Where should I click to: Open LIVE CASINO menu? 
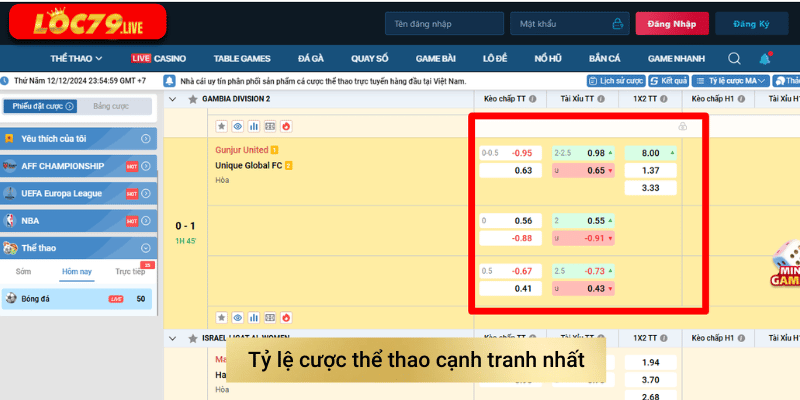[159, 59]
